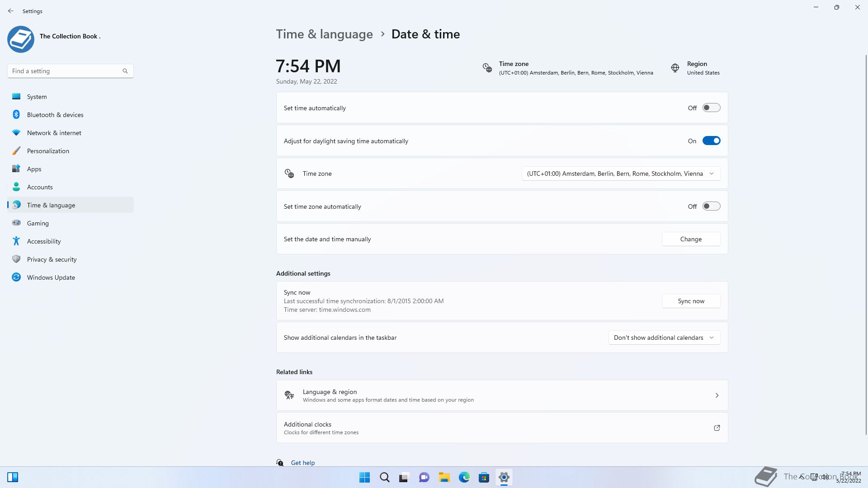This screenshot has height=488, width=868.
Task: Click the Accessibility figure icon
Action: (16, 241)
